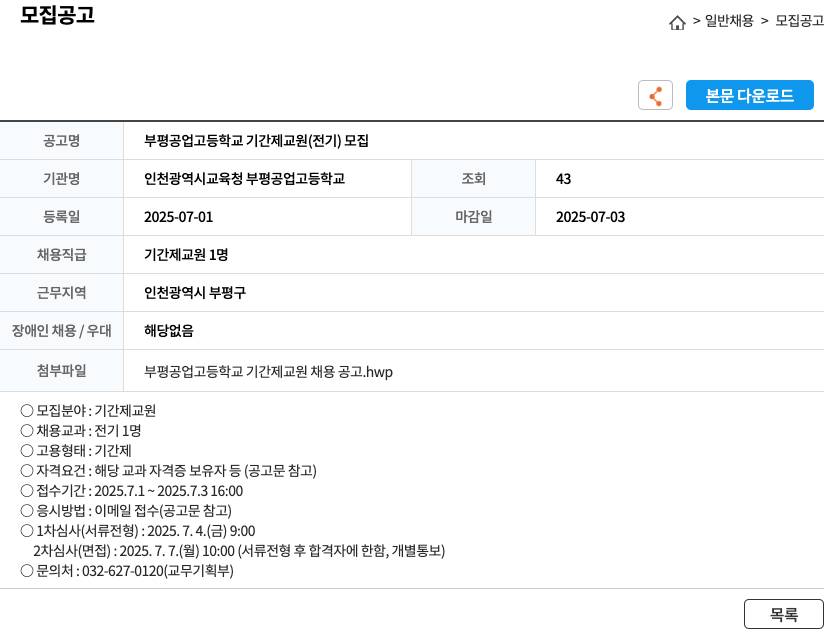The height and width of the screenshot is (629, 824).
Task: Click the 2차심사(면접) schedule line
Action: [x=239, y=551]
